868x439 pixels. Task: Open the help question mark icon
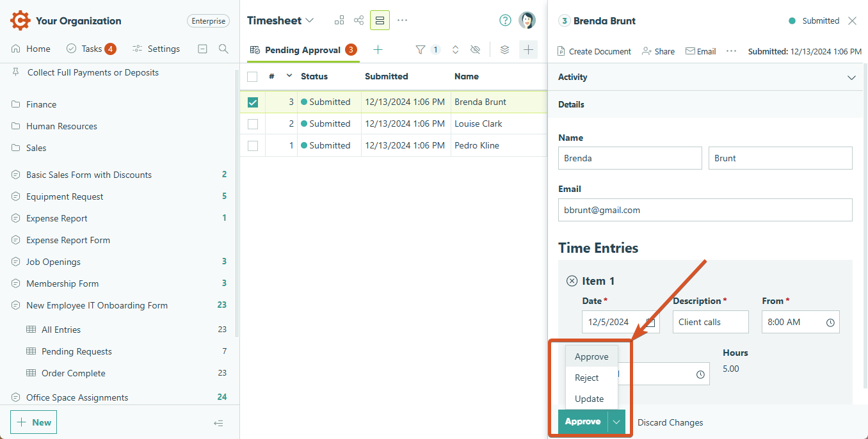[505, 20]
